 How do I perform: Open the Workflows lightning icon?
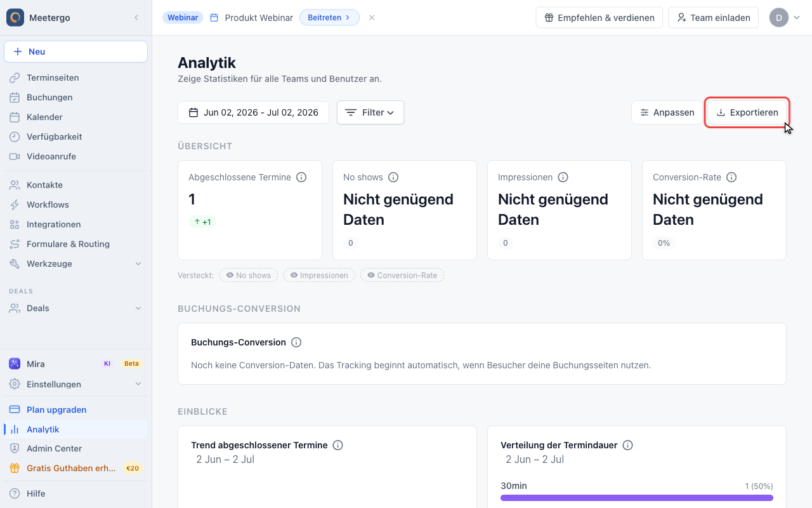15,204
